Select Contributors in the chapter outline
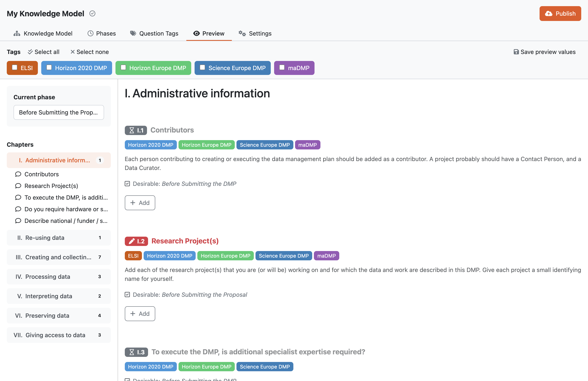This screenshot has height=381, width=588. pos(41,174)
